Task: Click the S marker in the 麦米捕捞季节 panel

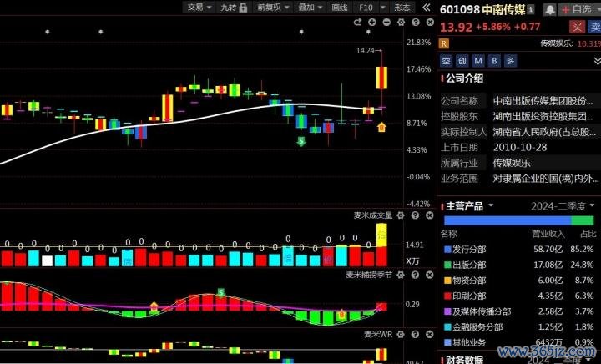Action: click(220, 293)
